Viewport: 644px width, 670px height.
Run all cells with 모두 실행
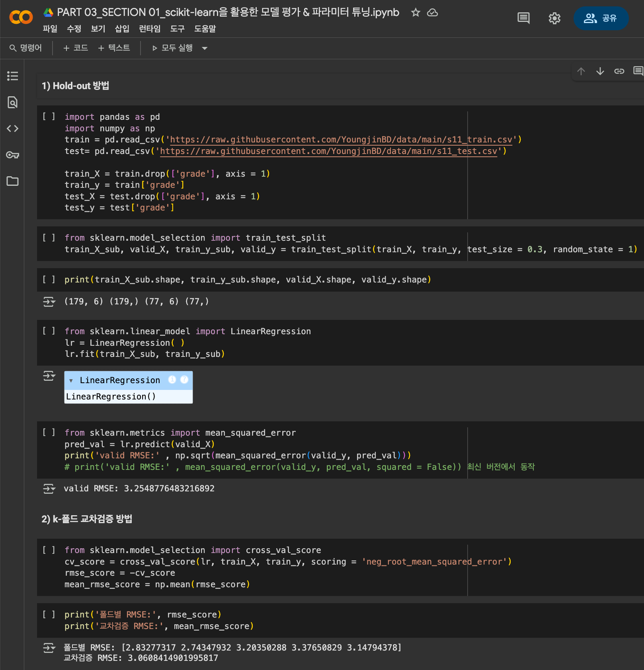(x=173, y=48)
